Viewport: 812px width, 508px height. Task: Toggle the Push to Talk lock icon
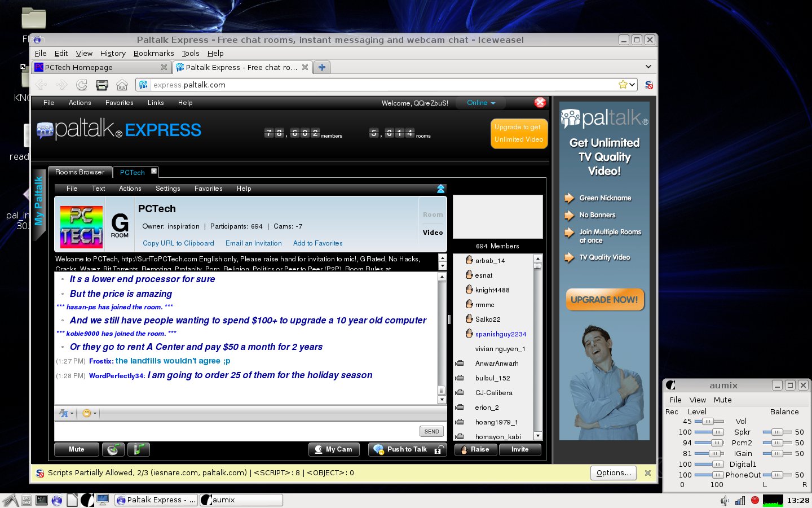[x=440, y=449]
